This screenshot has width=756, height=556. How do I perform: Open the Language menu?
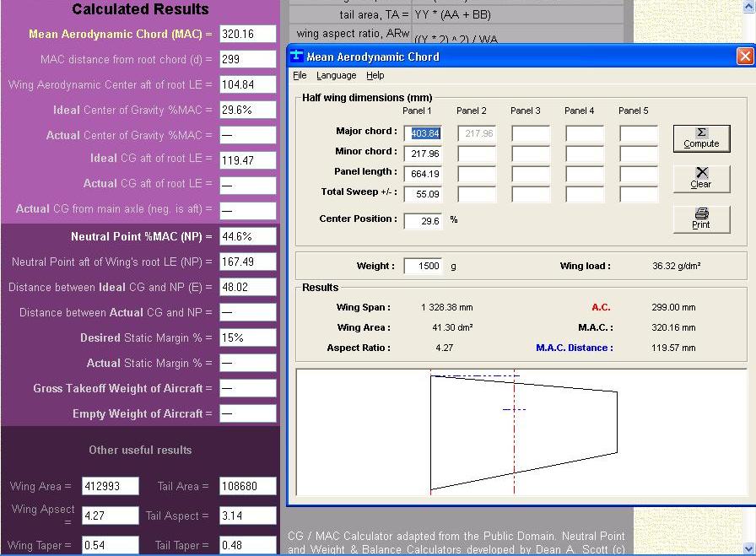coord(336,76)
